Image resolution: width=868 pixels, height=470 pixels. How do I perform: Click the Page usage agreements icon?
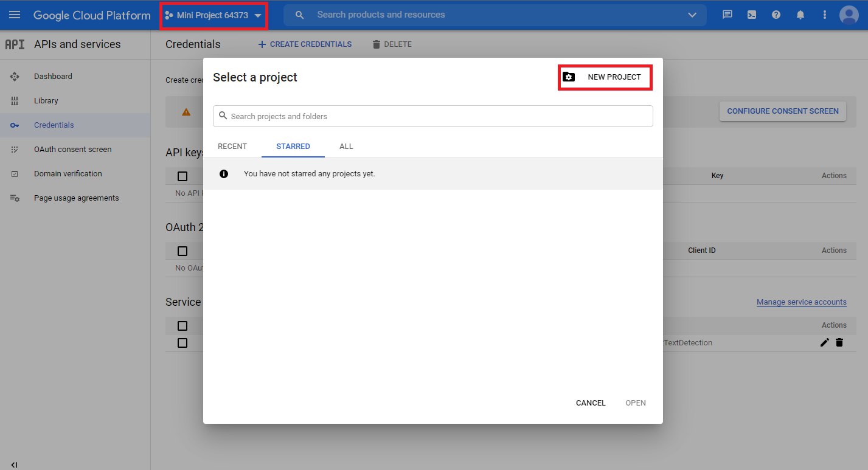tap(15, 198)
